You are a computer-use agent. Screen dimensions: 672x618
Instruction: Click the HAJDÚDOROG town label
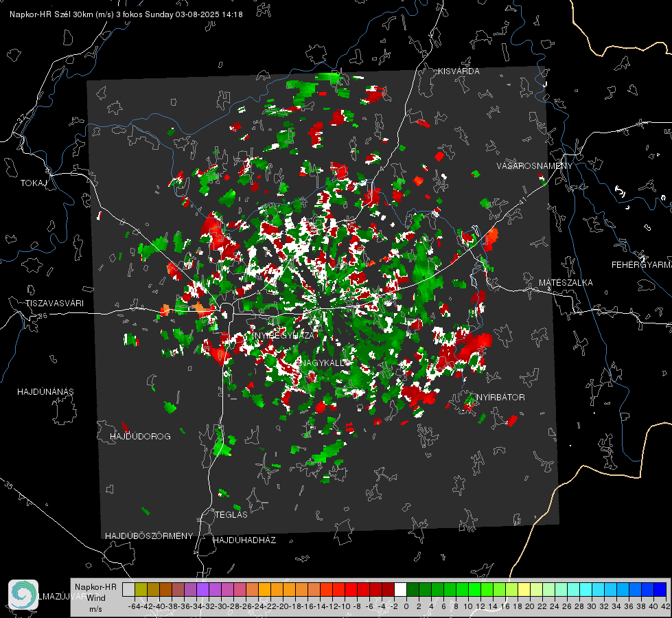tap(140, 437)
